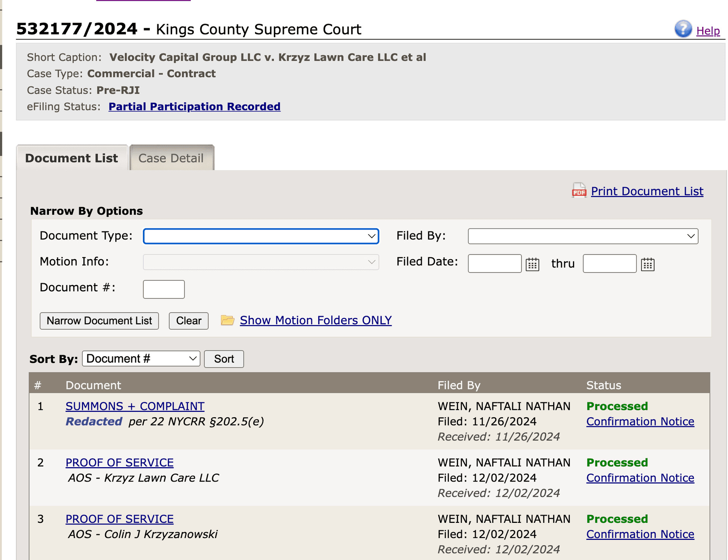Viewport: 728px width, 560px height.
Task: Click the Print Document List link
Action: point(647,191)
